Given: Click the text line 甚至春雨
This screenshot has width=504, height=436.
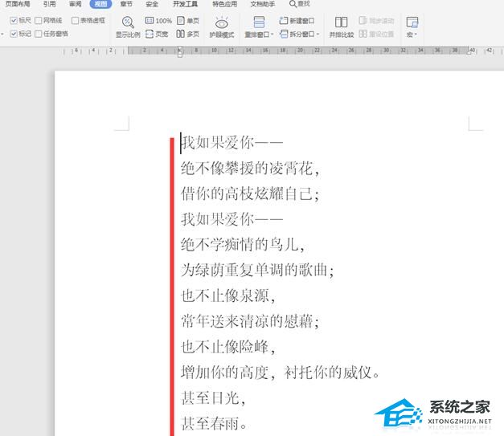Looking at the screenshot, I should (214, 423).
